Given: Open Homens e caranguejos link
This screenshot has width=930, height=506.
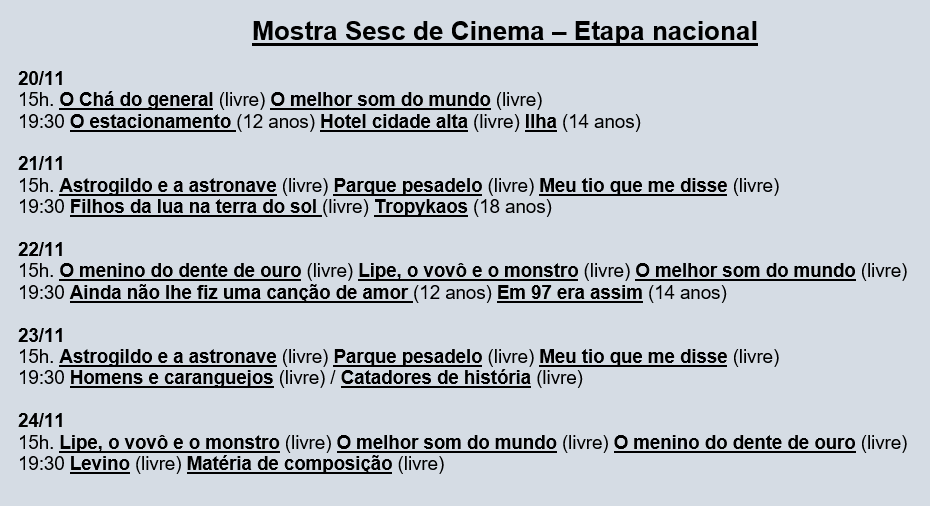Looking at the screenshot, I should 171,377.
